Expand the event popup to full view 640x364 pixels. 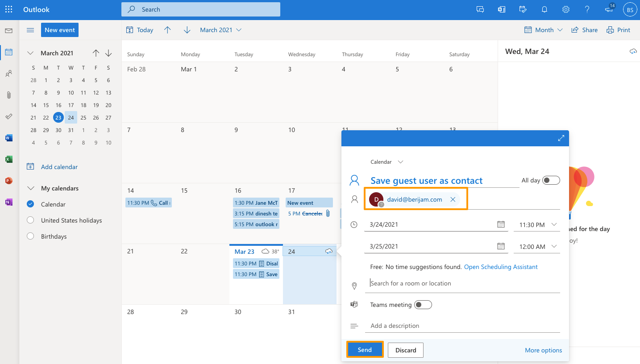click(561, 138)
